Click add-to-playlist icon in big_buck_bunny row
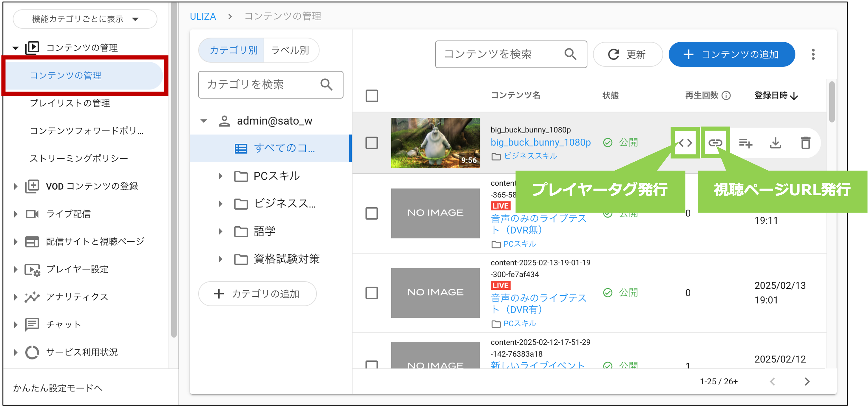868x407 pixels. [745, 143]
